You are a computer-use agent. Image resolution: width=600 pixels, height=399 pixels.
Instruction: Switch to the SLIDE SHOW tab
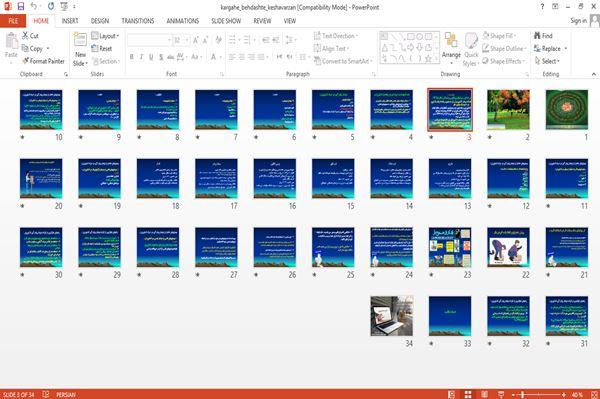[226, 21]
